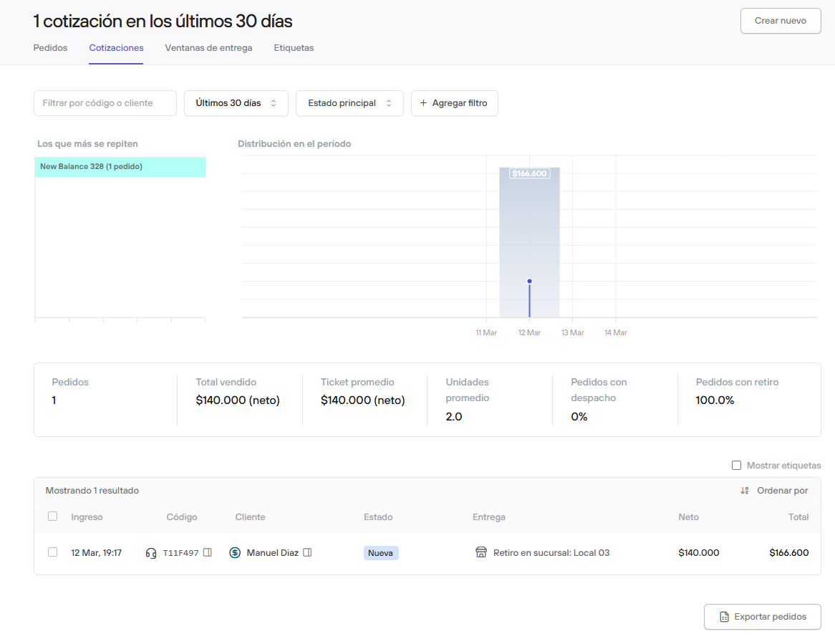Tick the checkbox for the 12 Mar, 19:17 row
Viewport: 835px width, 644px height.
click(53, 552)
